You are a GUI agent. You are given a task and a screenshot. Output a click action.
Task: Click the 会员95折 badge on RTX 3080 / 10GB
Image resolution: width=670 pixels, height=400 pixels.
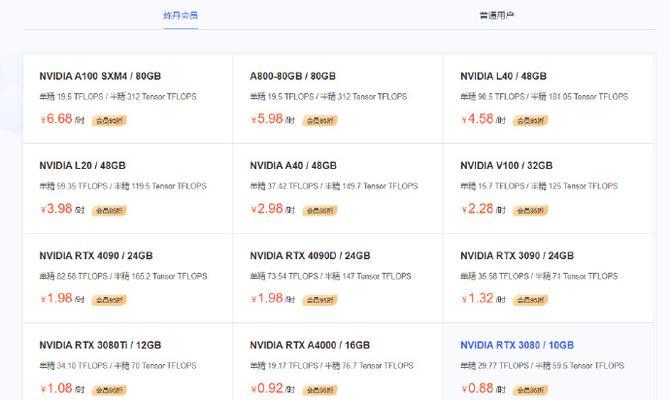[530, 390]
